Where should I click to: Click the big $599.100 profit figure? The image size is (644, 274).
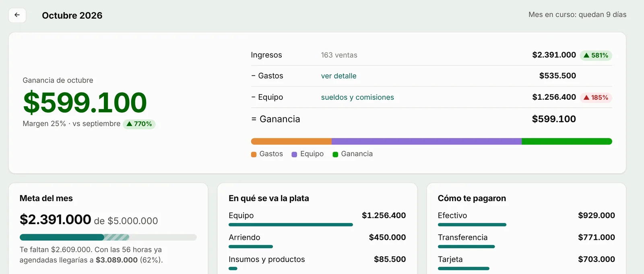click(85, 102)
